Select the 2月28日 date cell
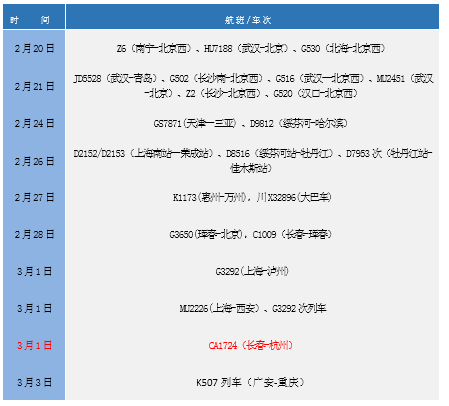Image resolution: width=449 pixels, height=406 pixels. pyautogui.click(x=34, y=234)
